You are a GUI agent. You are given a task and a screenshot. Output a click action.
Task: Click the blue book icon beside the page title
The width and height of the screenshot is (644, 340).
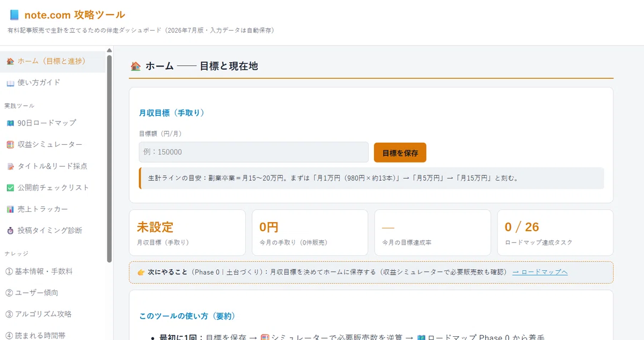(x=14, y=15)
